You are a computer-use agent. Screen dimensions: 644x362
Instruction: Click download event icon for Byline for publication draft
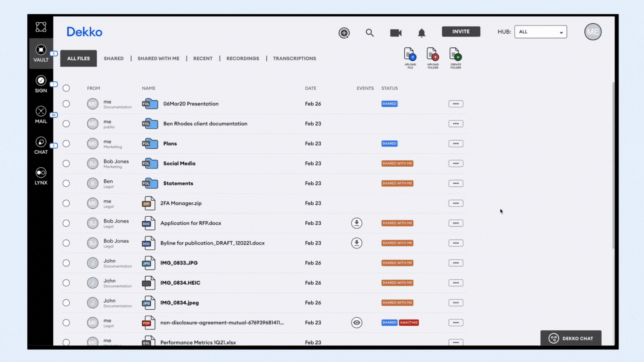(356, 243)
